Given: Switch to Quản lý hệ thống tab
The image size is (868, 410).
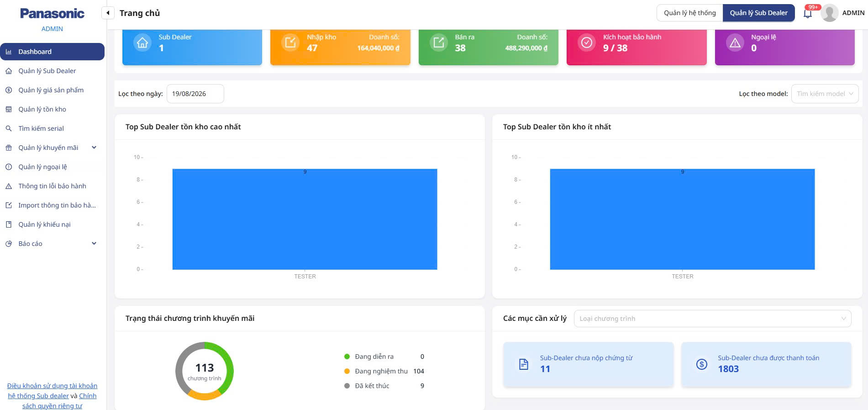Looking at the screenshot, I should tap(689, 13).
